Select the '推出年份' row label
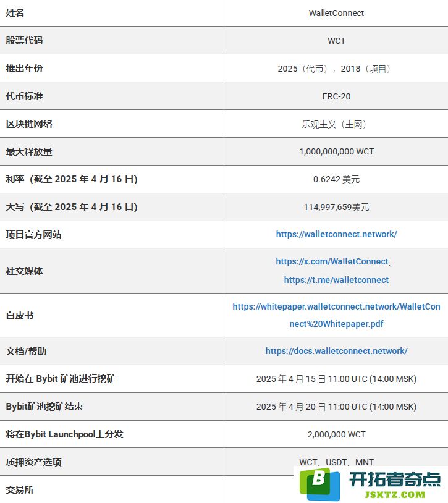This screenshot has width=448, height=503. click(x=24, y=69)
